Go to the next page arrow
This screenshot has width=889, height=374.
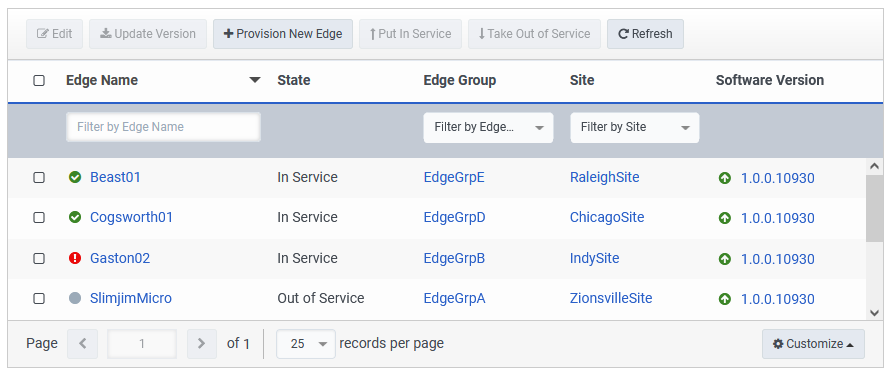(x=201, y=343)
